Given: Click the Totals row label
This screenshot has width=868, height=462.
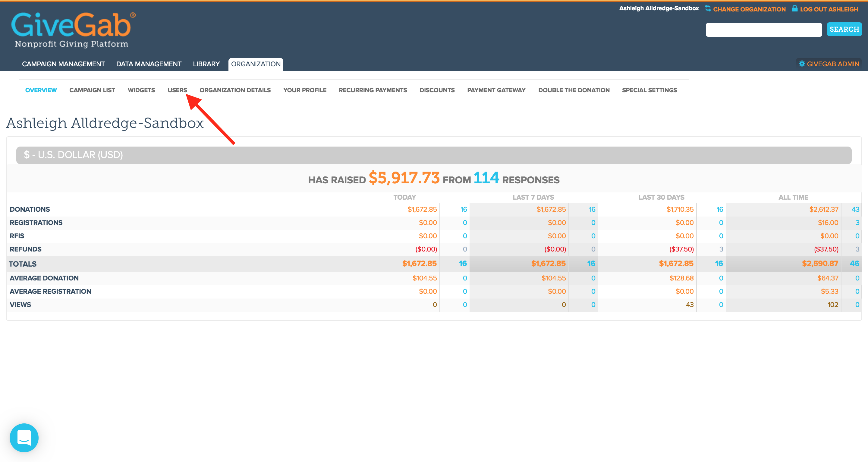Looking at the screenshot, I should (x=23, y=264).
